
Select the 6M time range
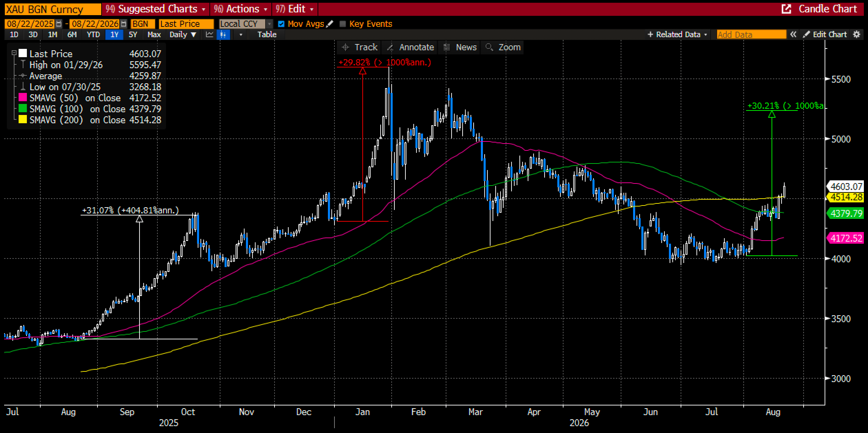click(72, 34)
